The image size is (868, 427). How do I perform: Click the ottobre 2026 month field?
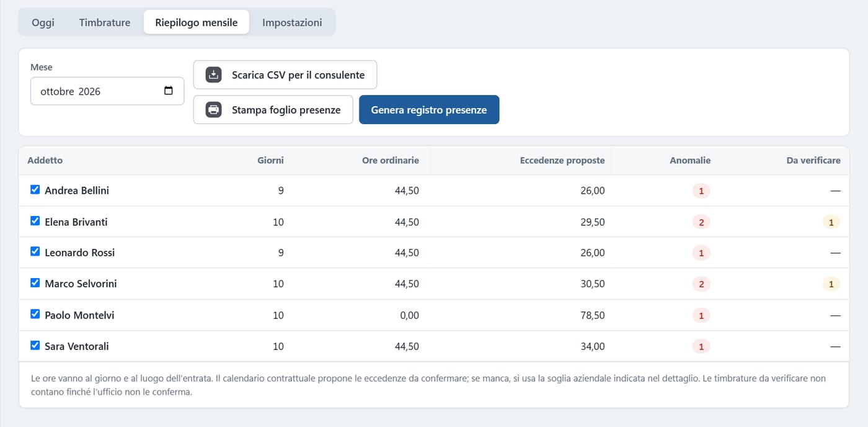107,91
